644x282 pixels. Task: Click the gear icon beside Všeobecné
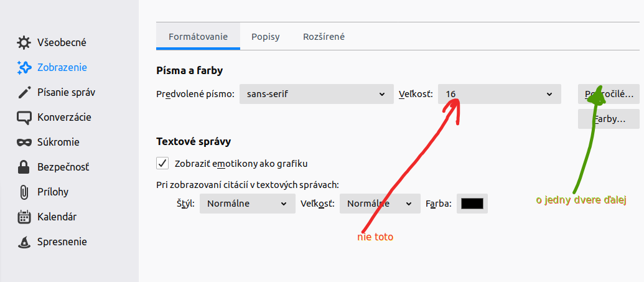24,43
